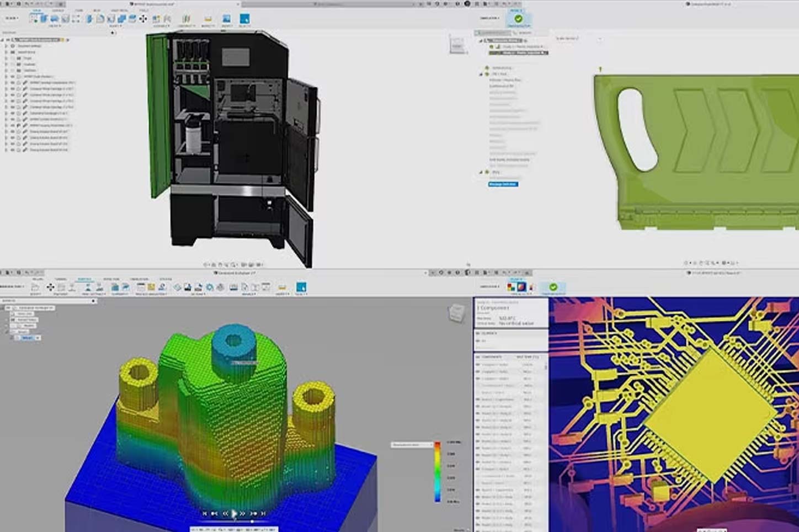Click the blue button in top-right browser panel
The height and width of the screenshot is (532, 799).
point(503,184)
